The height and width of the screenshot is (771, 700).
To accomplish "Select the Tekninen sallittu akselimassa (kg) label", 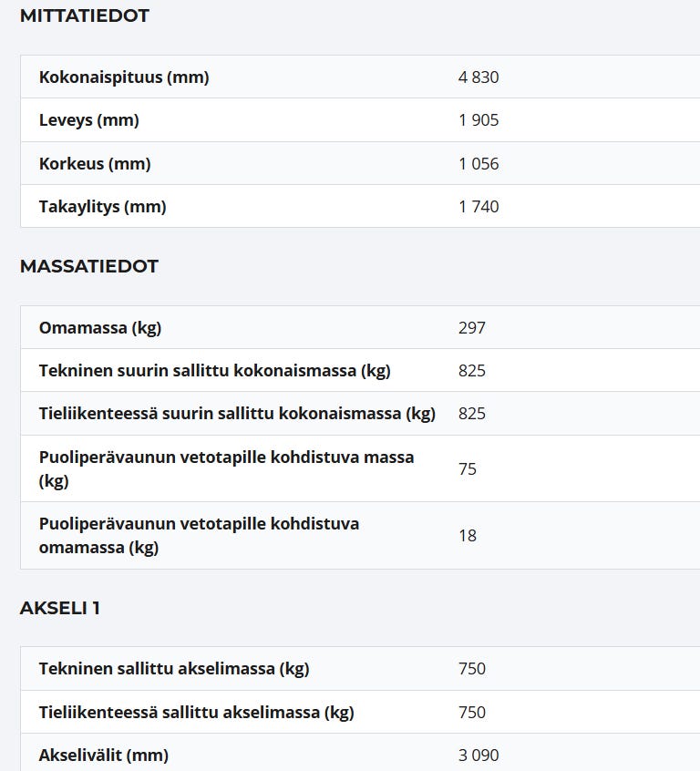I will click(x=174, y=669).
